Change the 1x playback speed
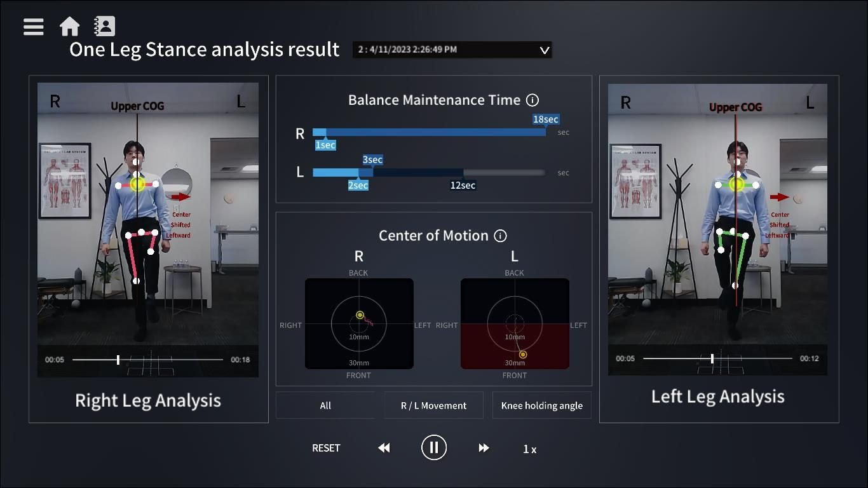868x488 pixels. click(x=529, y=449)
